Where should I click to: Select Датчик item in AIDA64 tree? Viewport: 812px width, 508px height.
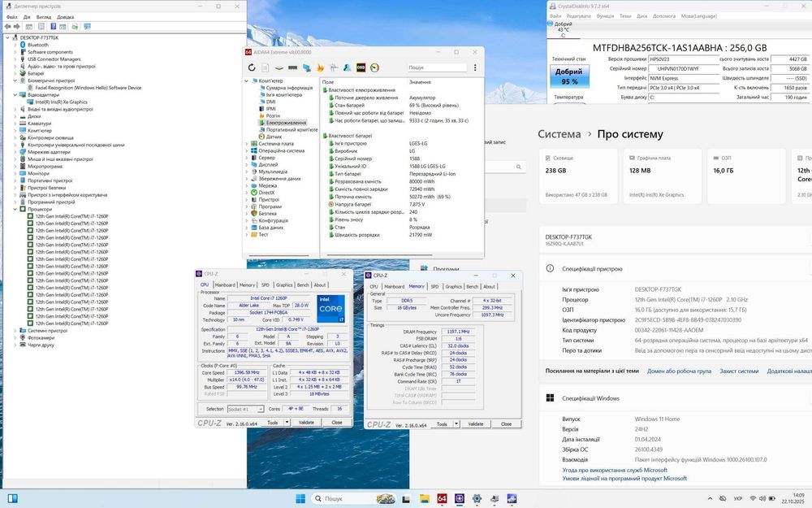pyautogui.click(x=274, y=137)
